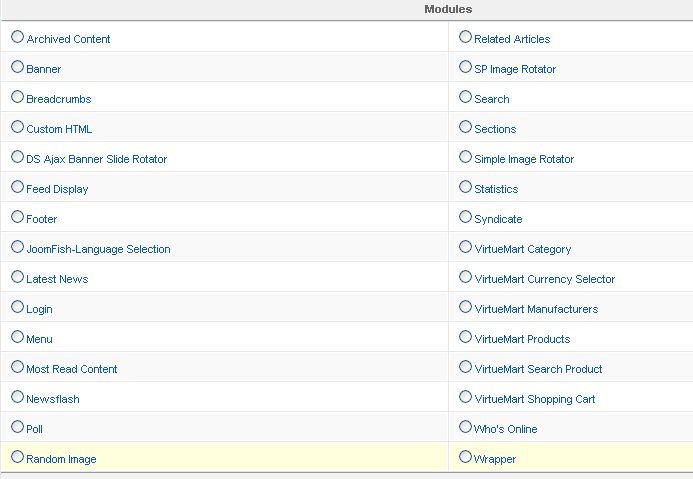Viewport: 693px width, 479px height.
Task: Click the Banner module link
Action: pyautogui.click(x=44, y=69)
